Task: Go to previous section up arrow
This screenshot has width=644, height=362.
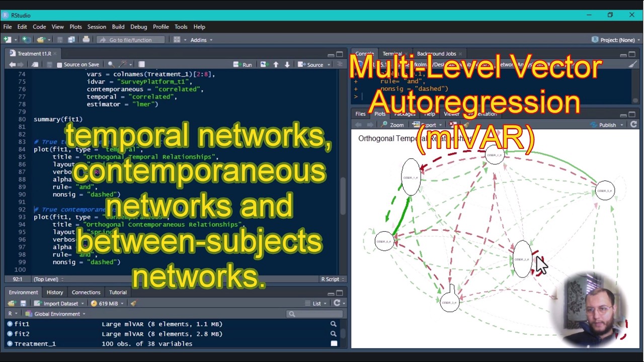Action: coord(276,64)
